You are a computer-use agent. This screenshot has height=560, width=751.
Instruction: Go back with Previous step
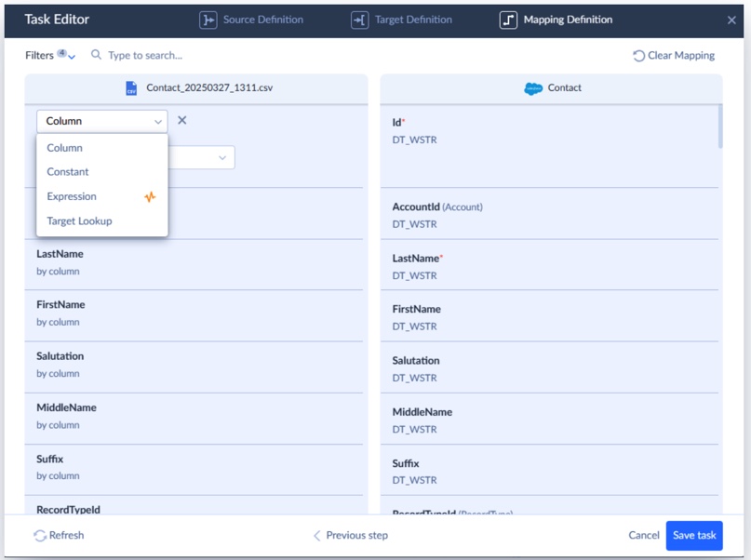pos(351,536)
